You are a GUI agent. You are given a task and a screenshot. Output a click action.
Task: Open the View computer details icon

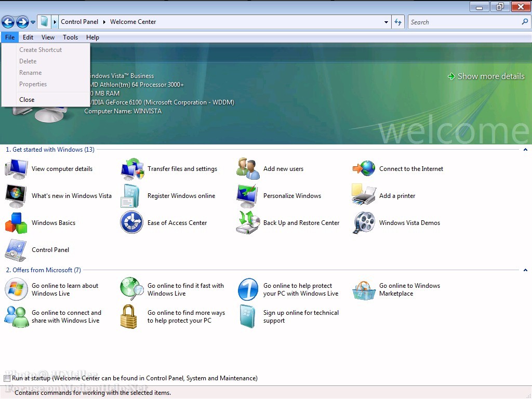click(x=16, y=169)
